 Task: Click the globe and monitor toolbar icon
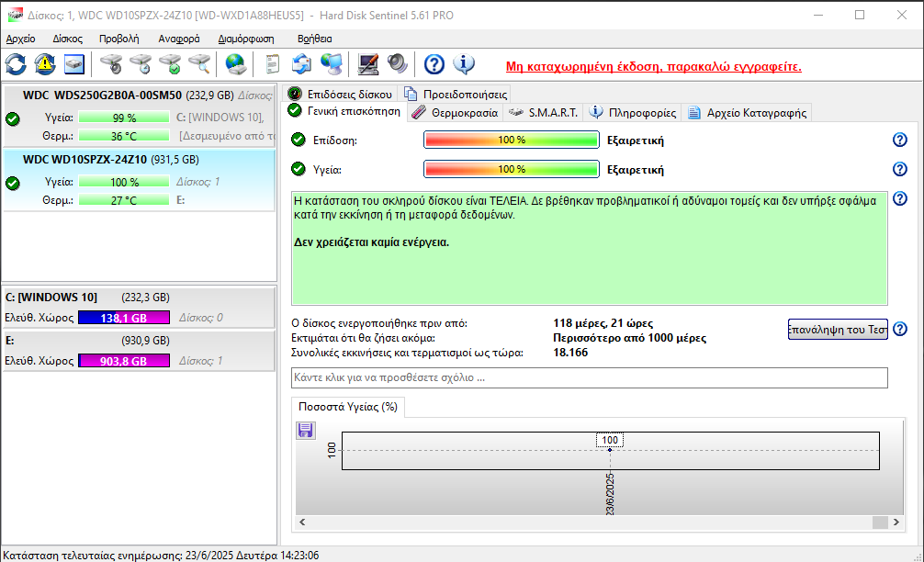point(332,63)
